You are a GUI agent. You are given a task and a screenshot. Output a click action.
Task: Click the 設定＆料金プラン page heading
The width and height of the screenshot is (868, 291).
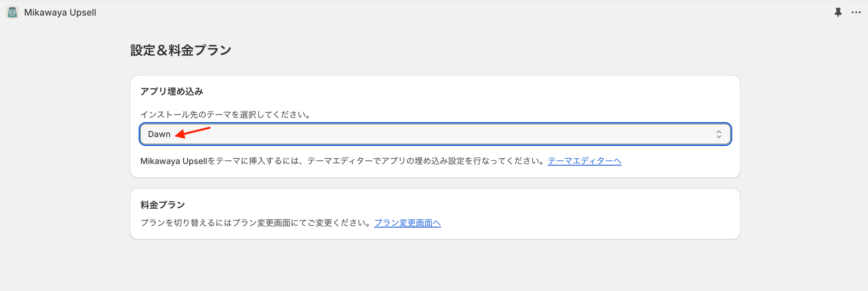click(181, 50)
